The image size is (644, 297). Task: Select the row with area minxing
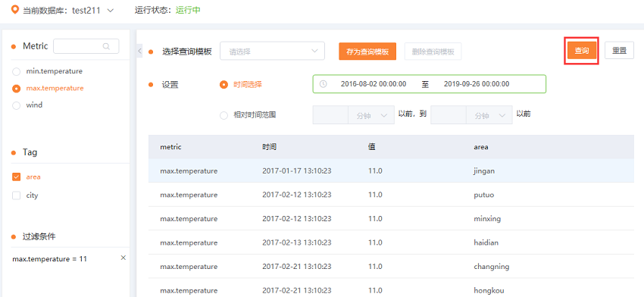coord(391,218)
